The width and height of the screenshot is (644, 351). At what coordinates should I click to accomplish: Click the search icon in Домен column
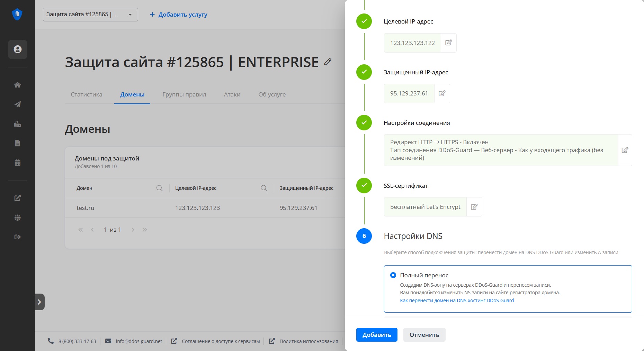pyautogui.click(x=160, y=188)
